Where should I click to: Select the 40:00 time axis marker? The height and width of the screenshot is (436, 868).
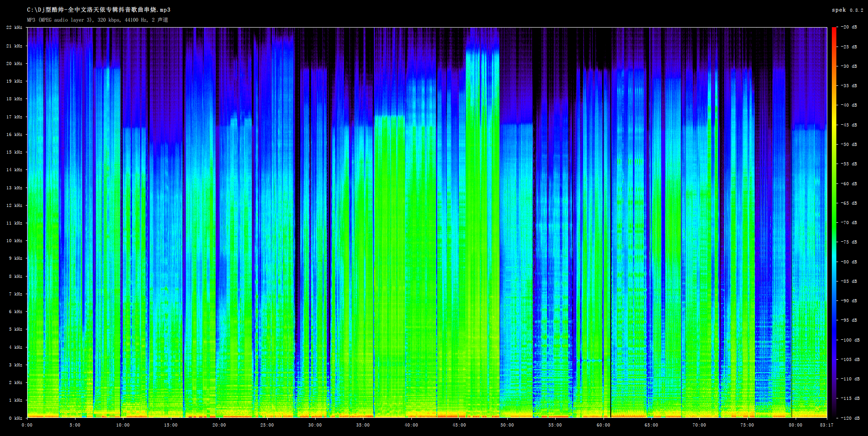pos(411,425)
